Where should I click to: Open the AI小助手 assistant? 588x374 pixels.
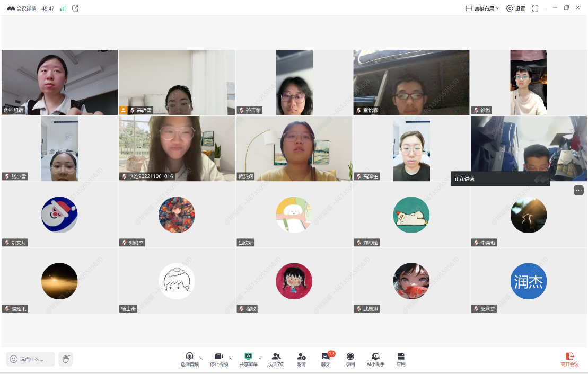[375, 357]
